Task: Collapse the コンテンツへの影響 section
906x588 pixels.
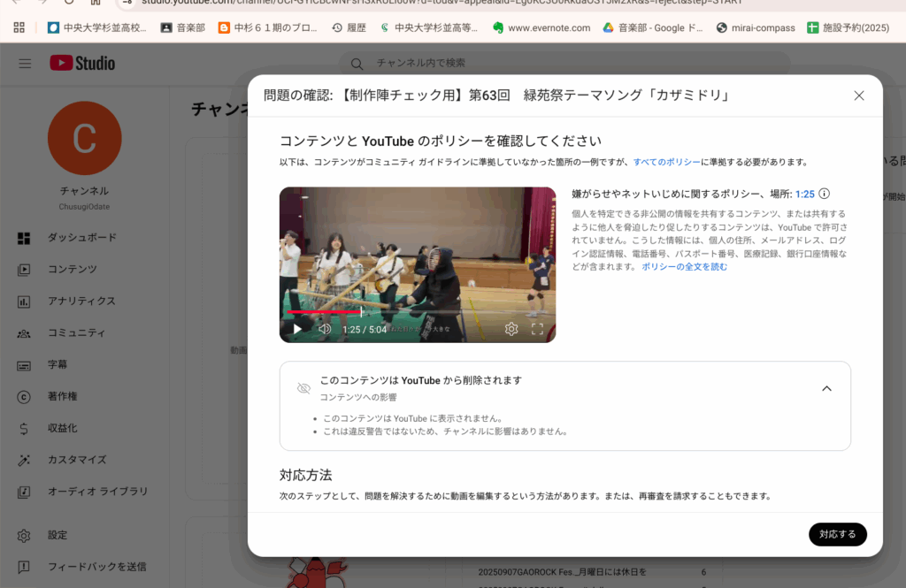Action: point(826,388)
